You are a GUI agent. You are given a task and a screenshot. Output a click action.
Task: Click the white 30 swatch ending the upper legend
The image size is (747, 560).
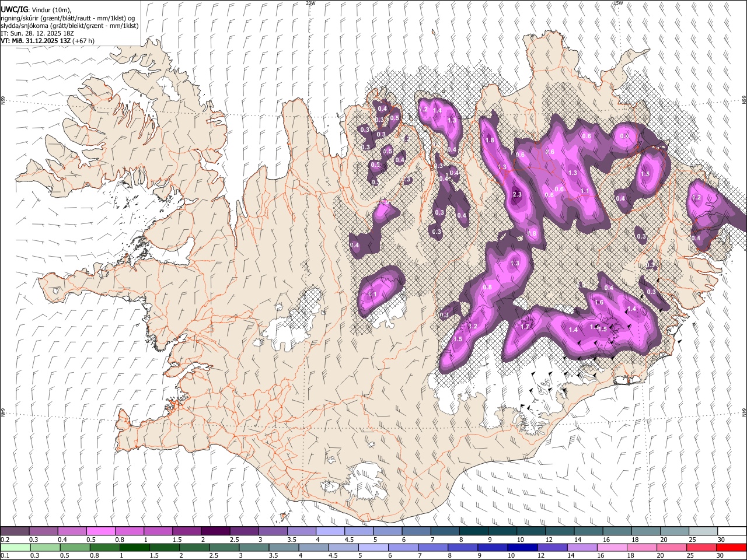(732, 531)
